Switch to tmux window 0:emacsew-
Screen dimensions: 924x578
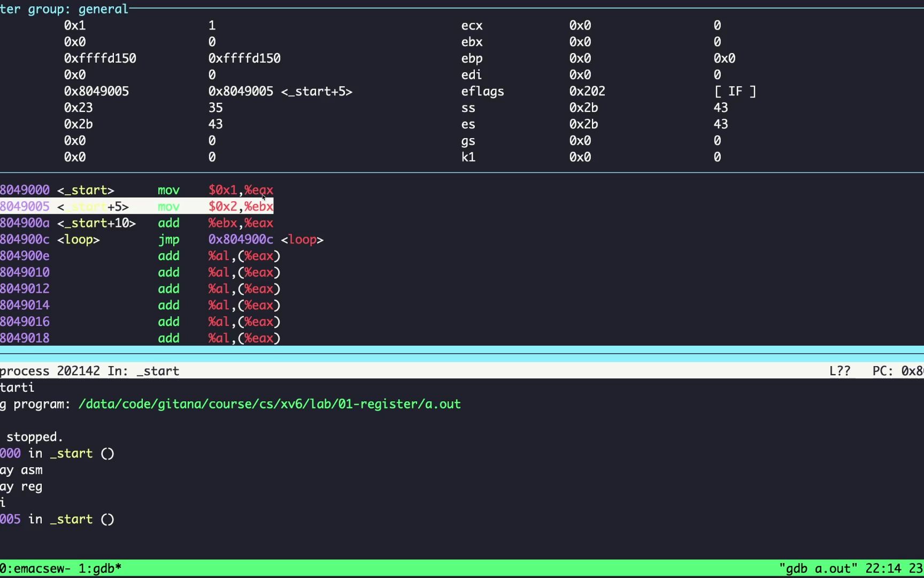tap(35, 568)
